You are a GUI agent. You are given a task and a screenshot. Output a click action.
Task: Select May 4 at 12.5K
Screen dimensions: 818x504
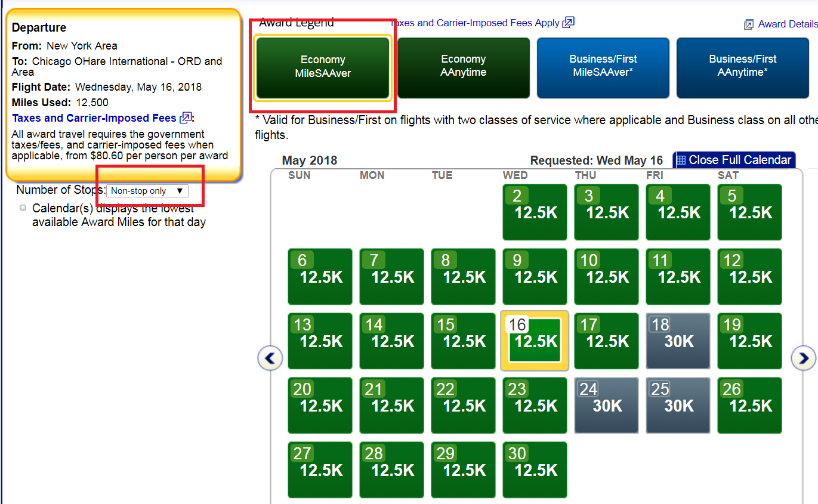[x=678, y=212]
